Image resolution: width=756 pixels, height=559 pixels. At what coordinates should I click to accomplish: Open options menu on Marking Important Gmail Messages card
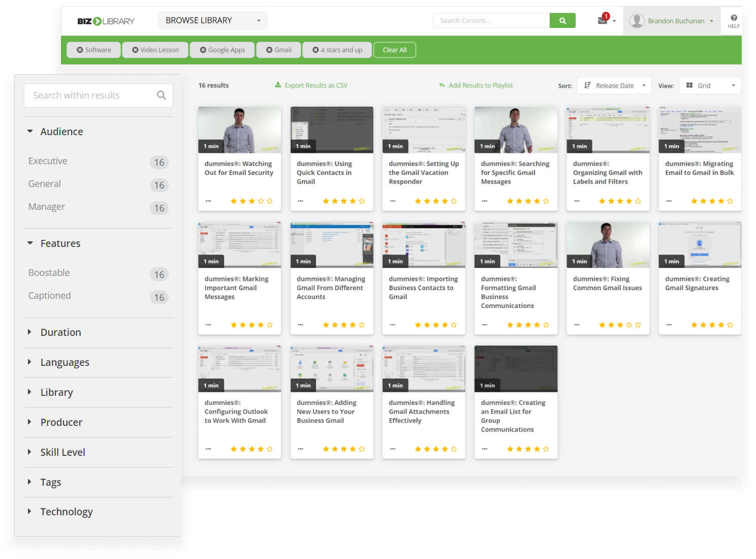[x=208, y=325]
